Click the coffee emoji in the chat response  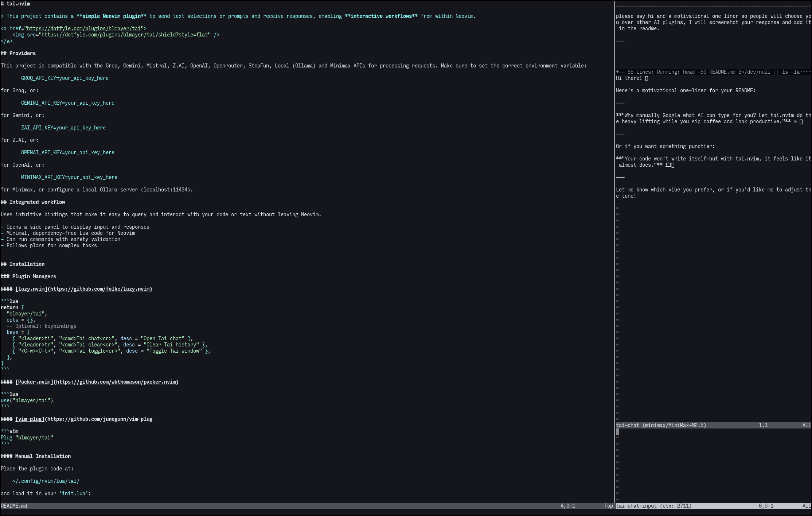click(796, 121)
